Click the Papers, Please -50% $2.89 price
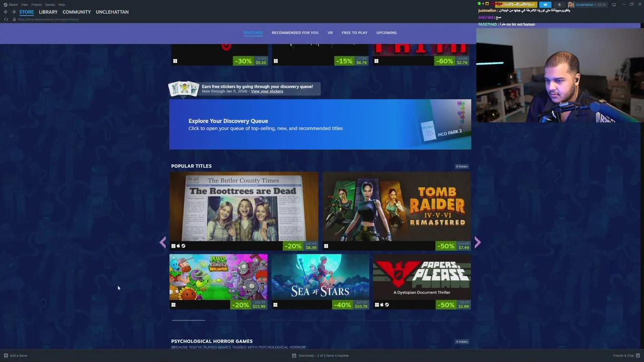The width and height of the screenshot is (644, 362). point(453,305)
